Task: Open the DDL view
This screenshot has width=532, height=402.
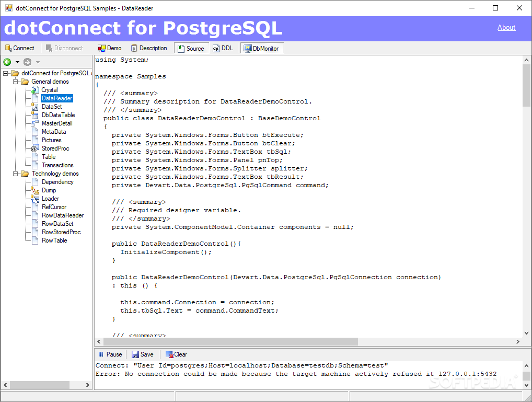Action: pos(223,48)
